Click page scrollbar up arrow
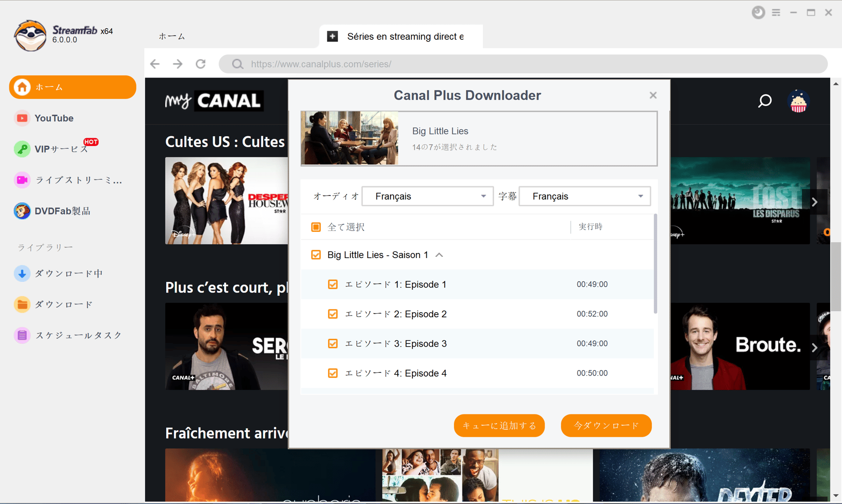This screenshot has width=842, height=504. 835,84
